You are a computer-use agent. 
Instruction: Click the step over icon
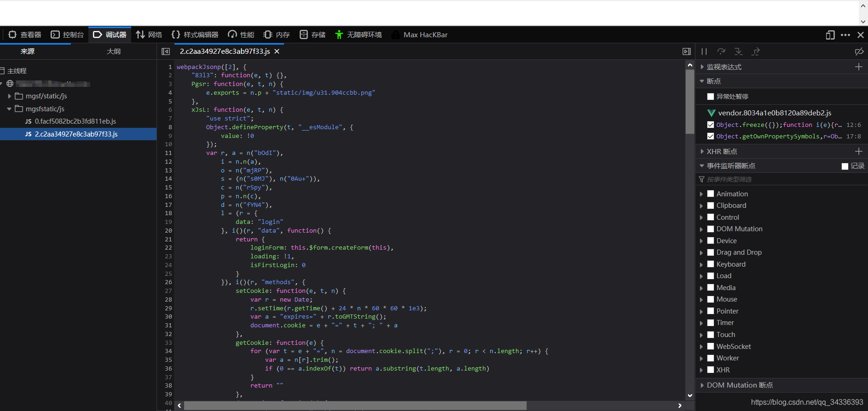click(721, 51)
